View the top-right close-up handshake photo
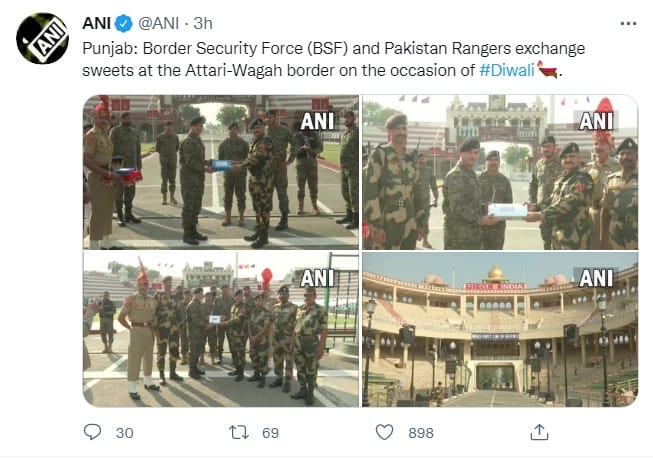 [x=500, y=172]
